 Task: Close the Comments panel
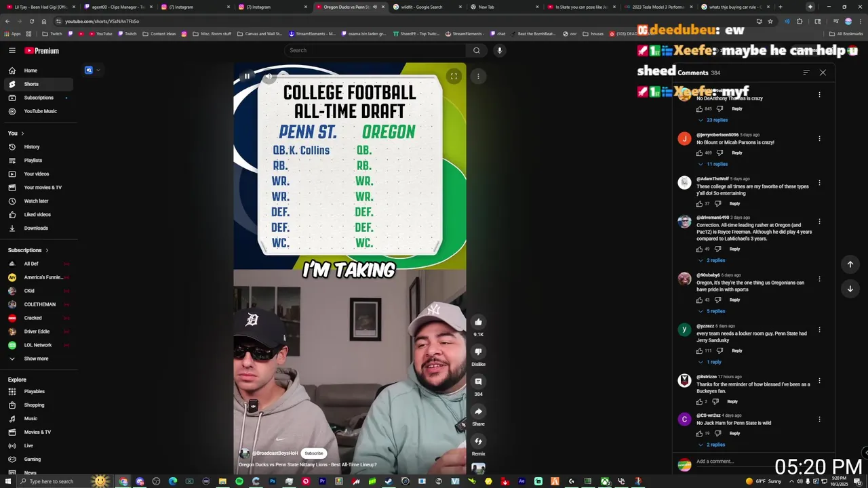click(x=823, y=73)
